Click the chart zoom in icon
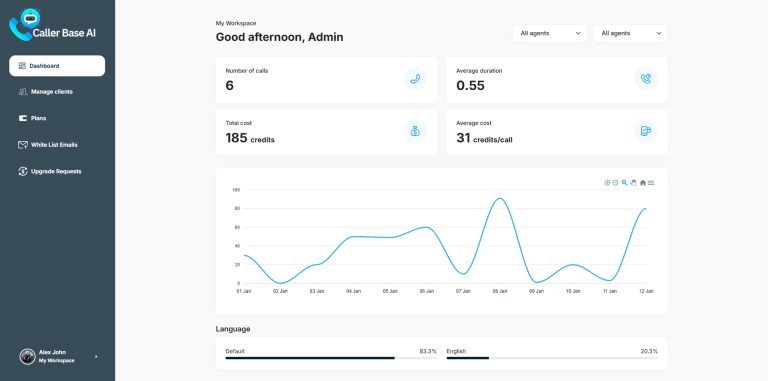 tap(607, 183)
